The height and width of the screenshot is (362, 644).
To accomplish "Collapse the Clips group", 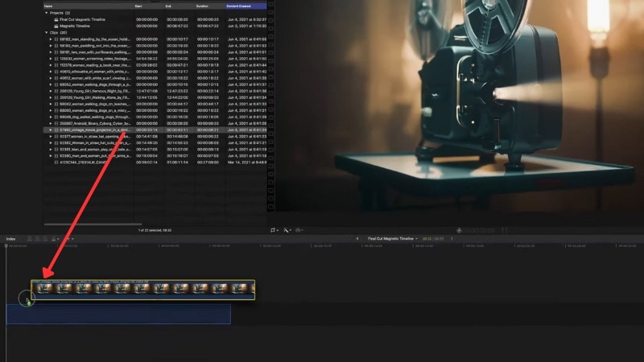I will pyautogui.click(x=47, y=32).
